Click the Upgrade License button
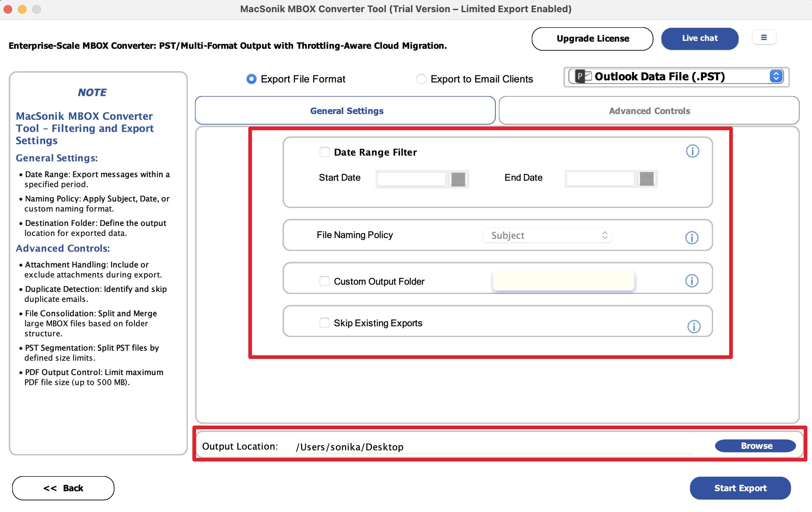 [x=592, y=39]
